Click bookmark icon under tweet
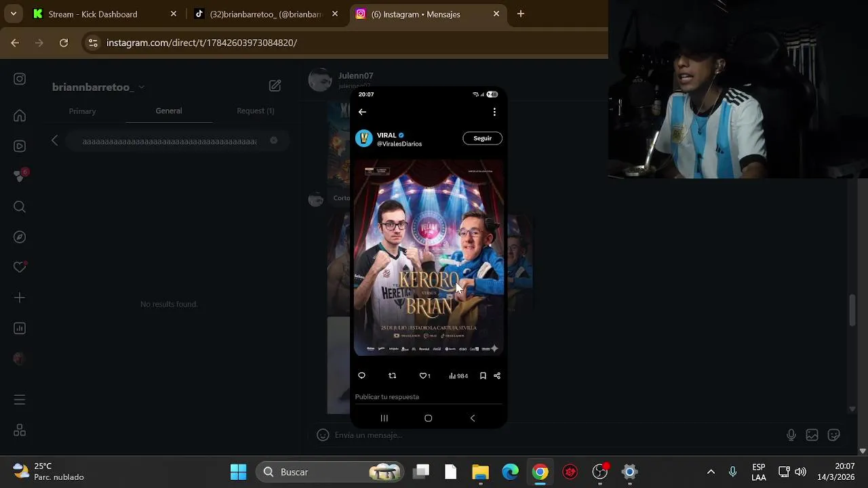Screen dimensions: 868x488 click(x=483, y=375)
